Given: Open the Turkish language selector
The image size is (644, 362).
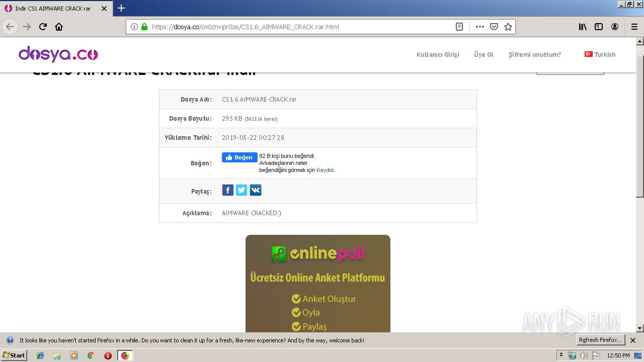Looking at the screenshot, I should pos(600,54).
